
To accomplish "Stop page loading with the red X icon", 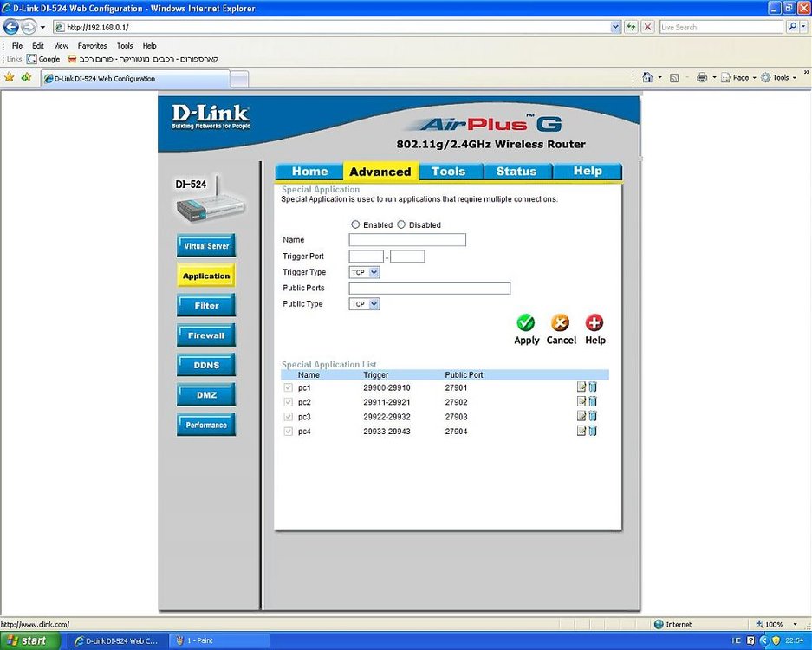I will click(647, 27).
